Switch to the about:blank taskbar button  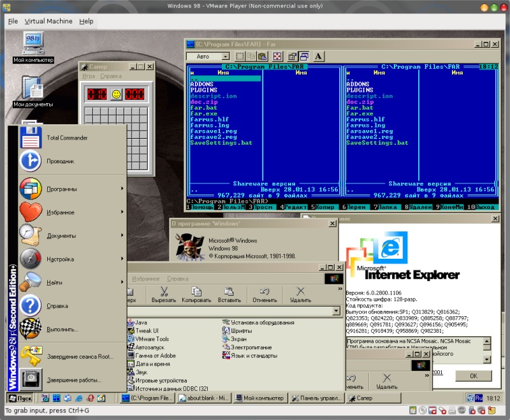coord(204,398)
